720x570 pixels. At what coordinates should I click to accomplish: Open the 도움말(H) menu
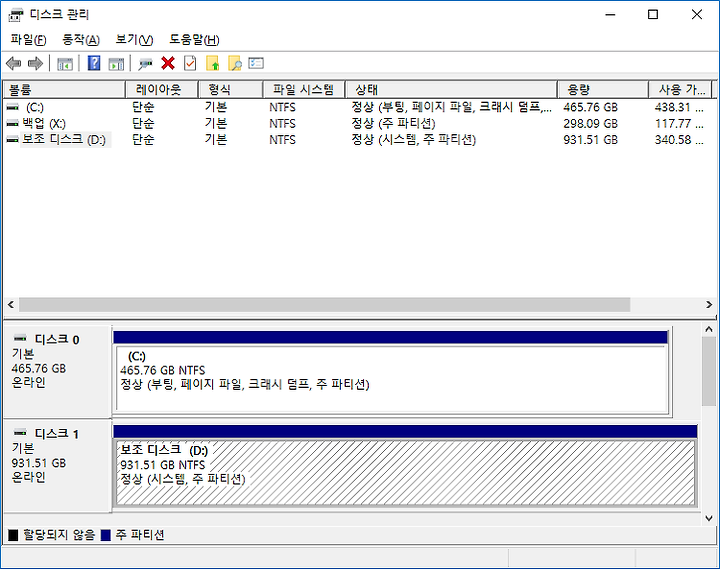(x=194, y=40)
